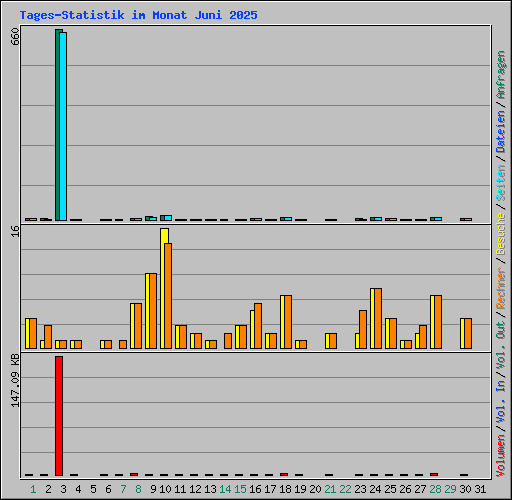The height and width of the screenshot is (500, 512).
Task: Click the tall red Volumen bar on day 3
Action: coord(59,416)
